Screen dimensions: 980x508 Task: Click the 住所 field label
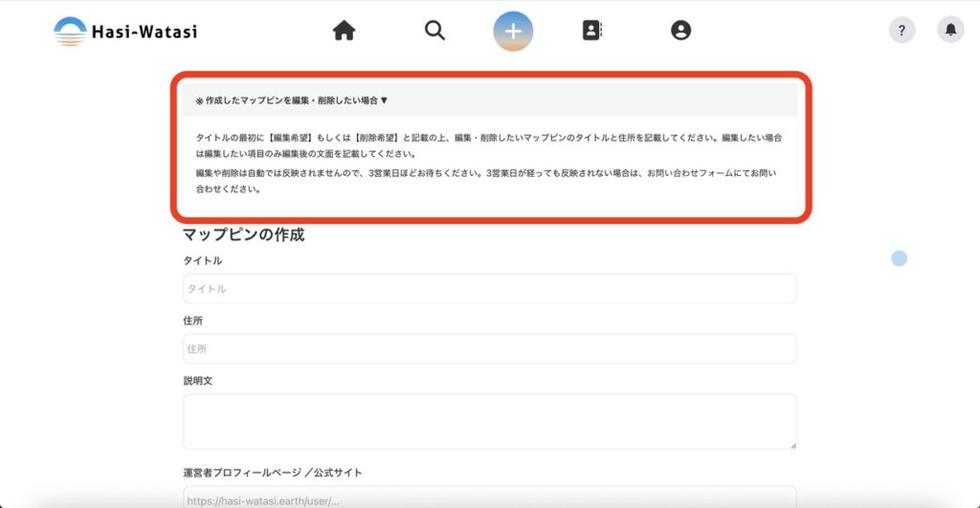[x=192, y=320]
